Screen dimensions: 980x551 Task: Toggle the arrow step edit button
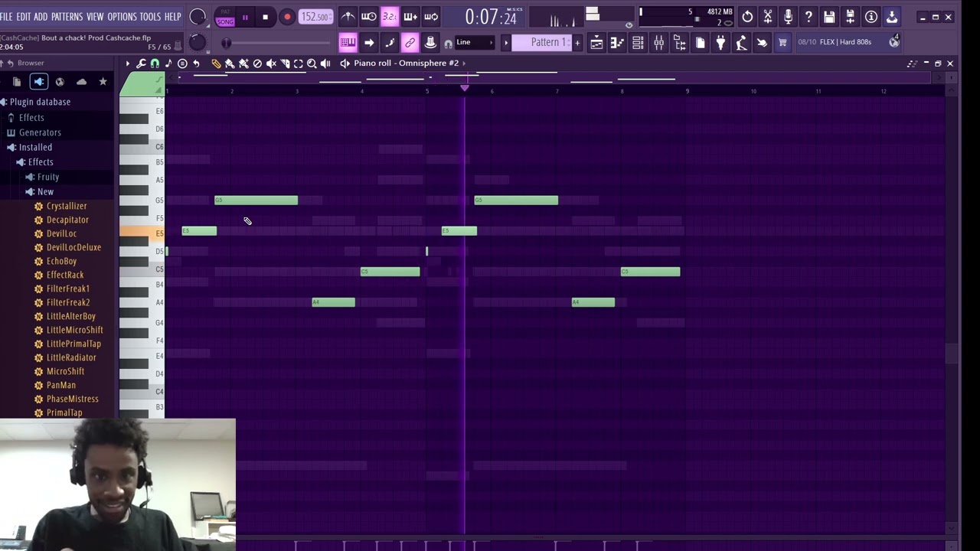pos(368,43)
